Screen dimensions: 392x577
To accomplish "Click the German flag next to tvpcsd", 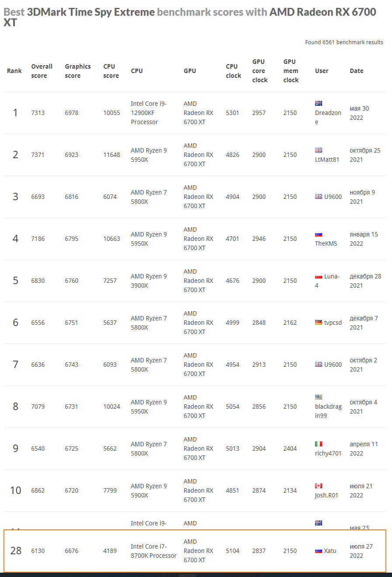I will click(x=319, y=323).
